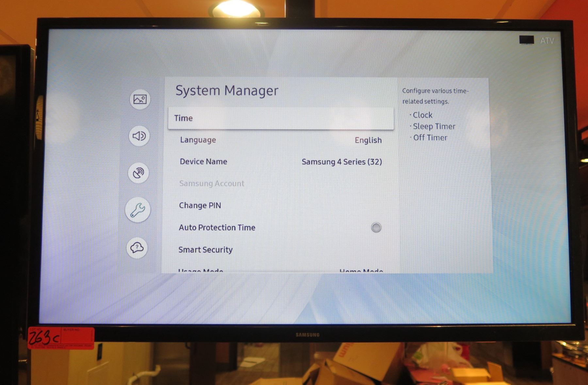Click Clock in the description panel

coord(422,115)
